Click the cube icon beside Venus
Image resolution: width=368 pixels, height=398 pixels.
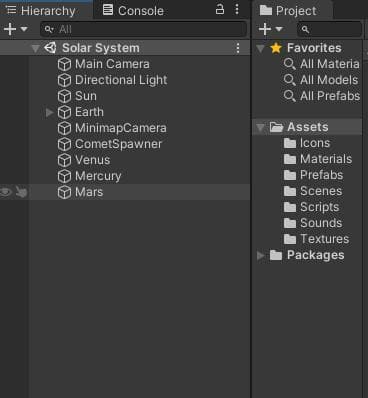point(64,160)
